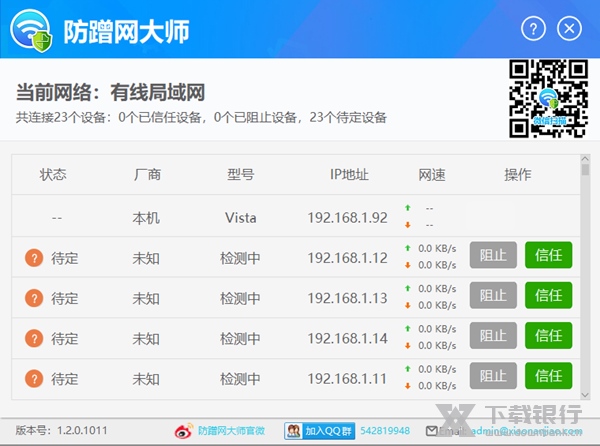The image size is (600, 446).
Task: Click the 状态 column header
Action: coord(53,174)
